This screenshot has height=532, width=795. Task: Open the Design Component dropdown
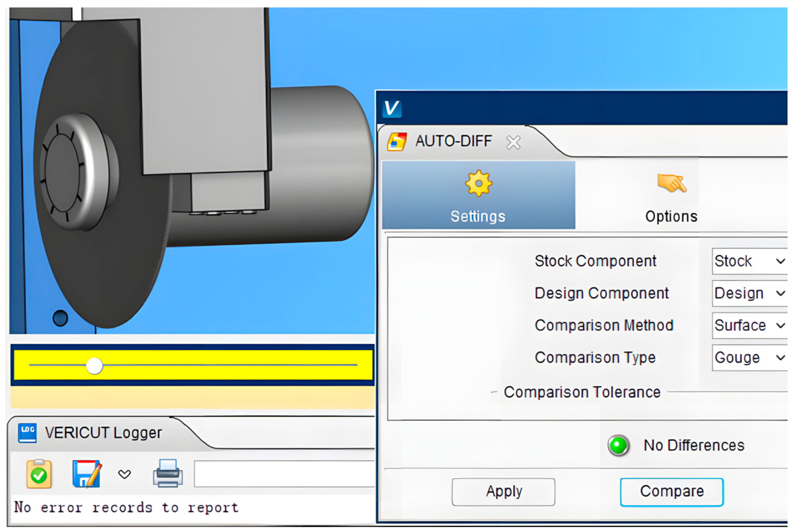(x=750, y=293)
